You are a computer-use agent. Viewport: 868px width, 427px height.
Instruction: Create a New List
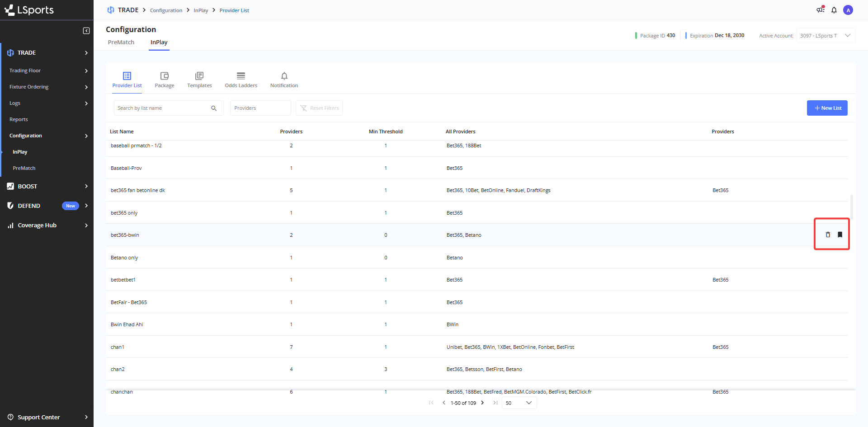pos(827,108)
